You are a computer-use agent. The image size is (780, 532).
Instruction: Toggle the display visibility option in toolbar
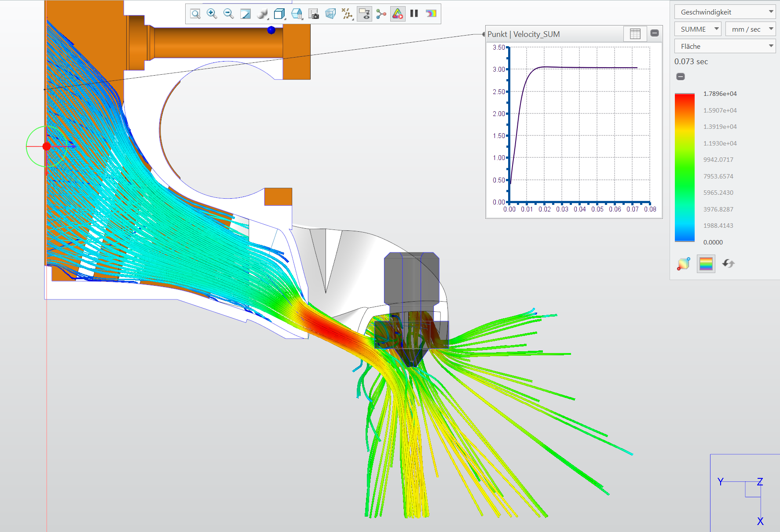point(364,14)
